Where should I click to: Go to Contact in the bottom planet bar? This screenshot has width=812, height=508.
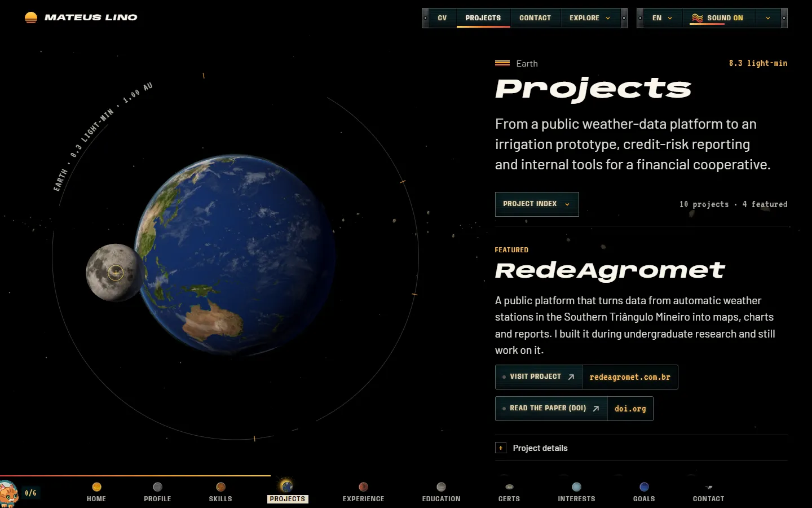click(x=709, y=492)
